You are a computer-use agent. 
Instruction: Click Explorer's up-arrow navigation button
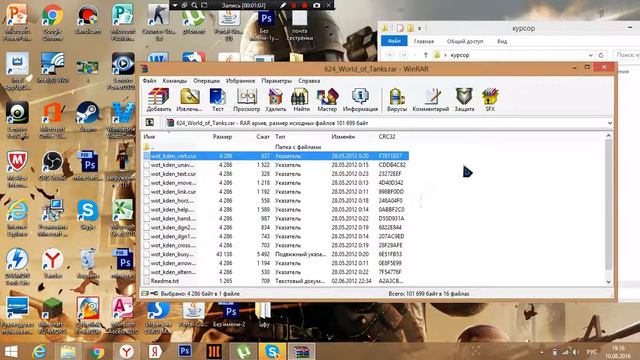coord(426,55)
